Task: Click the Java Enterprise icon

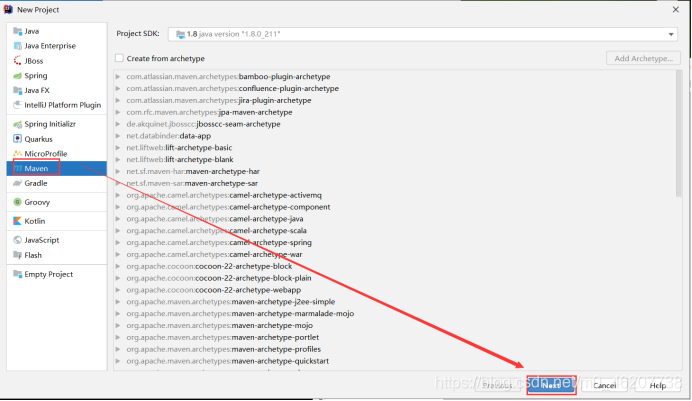Action: click(x=18, y=46)
